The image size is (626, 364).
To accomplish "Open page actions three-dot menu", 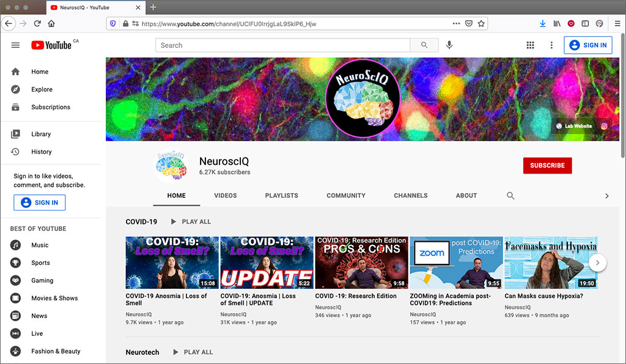I will [456, 24].
